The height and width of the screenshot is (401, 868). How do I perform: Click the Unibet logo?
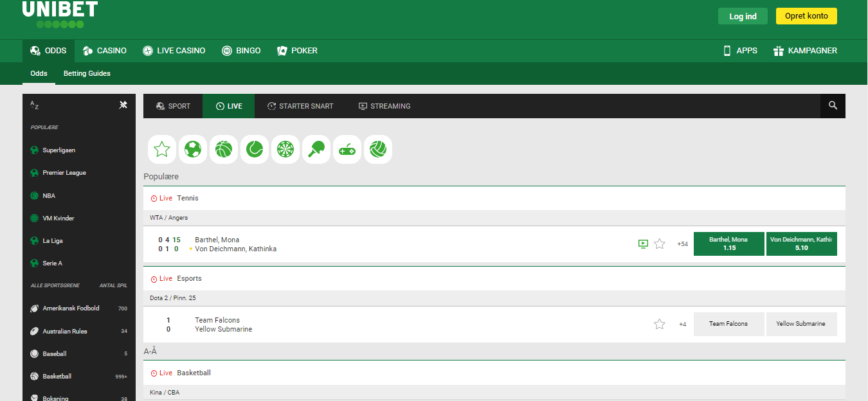pyautogui.click(x=60, y=14)
